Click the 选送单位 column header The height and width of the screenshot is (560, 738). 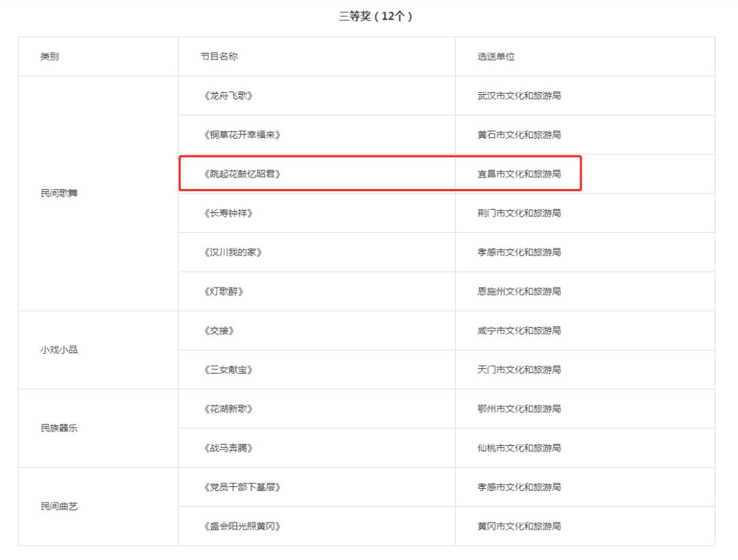[x=496, y=57]
